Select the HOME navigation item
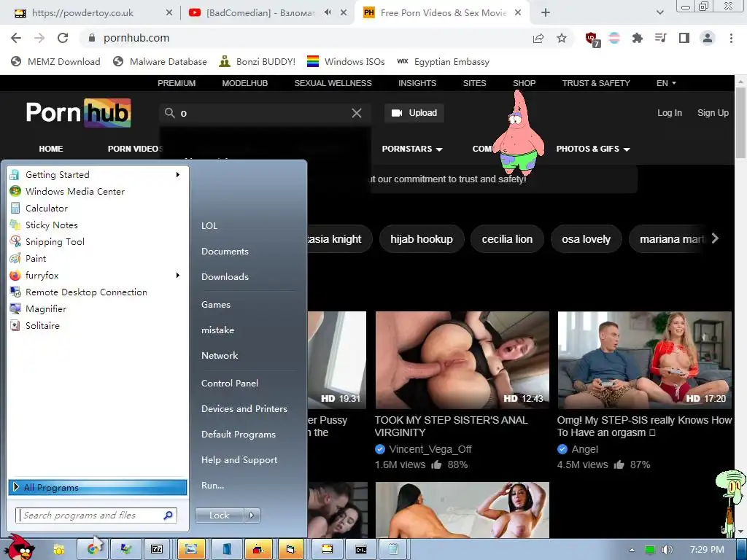Screen dimensions: 747x560 [x=51, y=149]
